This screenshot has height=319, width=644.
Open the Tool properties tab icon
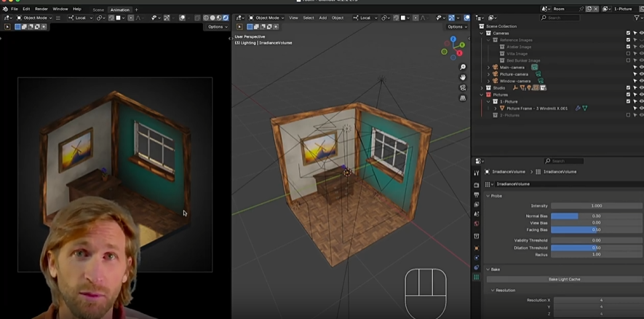pos(477,173)
